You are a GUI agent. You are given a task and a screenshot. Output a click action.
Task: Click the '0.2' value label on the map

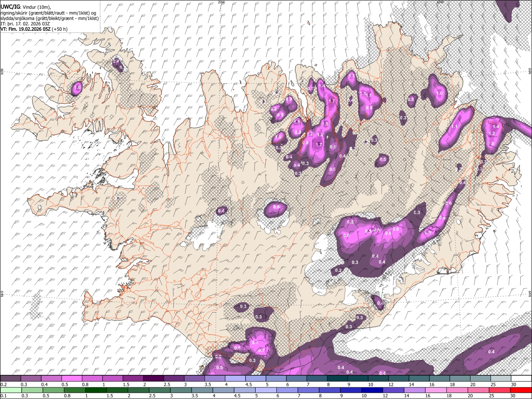[x=338, y=270]
